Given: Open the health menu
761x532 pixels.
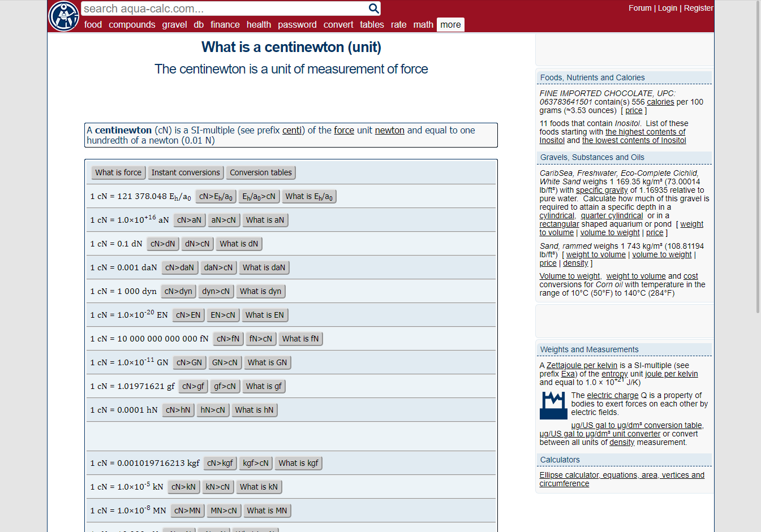Looking at the screenshot, I should [x=259, y=25].
